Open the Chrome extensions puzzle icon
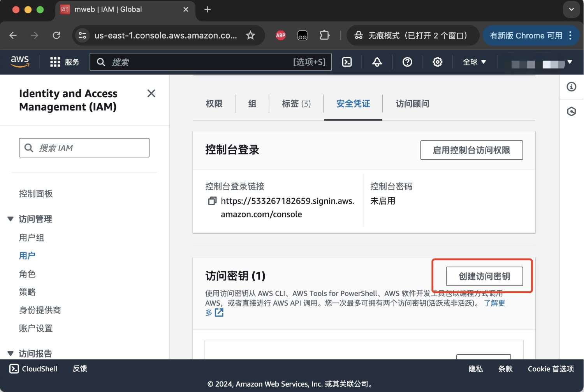The height and width of the screenshot is (392, 584). coord(324,35)
